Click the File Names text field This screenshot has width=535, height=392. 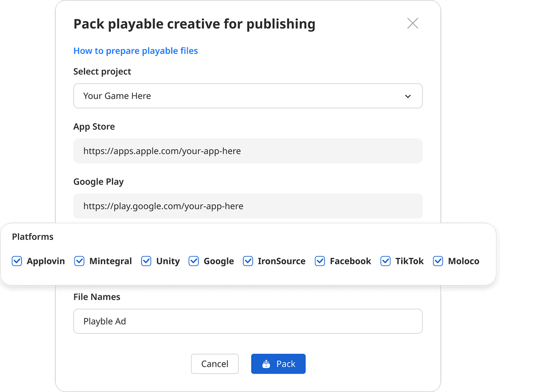(x=247, y=321)
